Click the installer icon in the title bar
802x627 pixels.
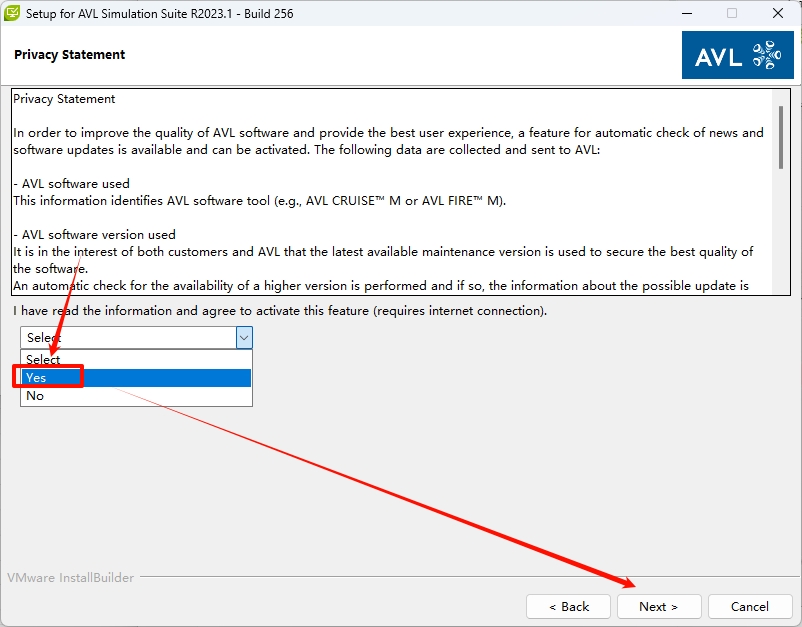13,13
